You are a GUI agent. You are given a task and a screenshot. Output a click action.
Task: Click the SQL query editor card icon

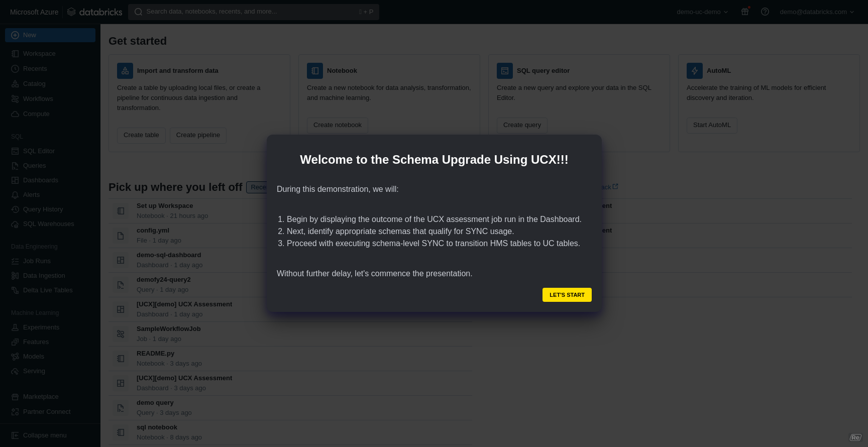pos(505,71)
